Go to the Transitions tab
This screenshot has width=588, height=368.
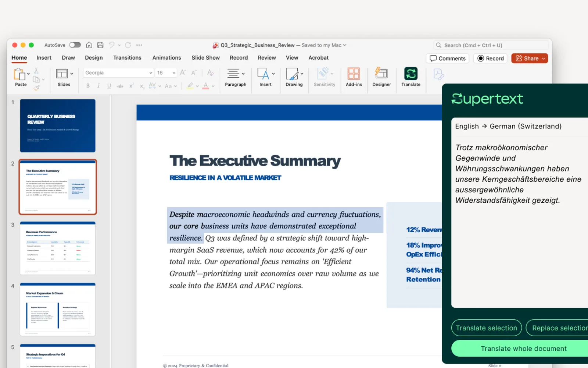tap(127, 58)
